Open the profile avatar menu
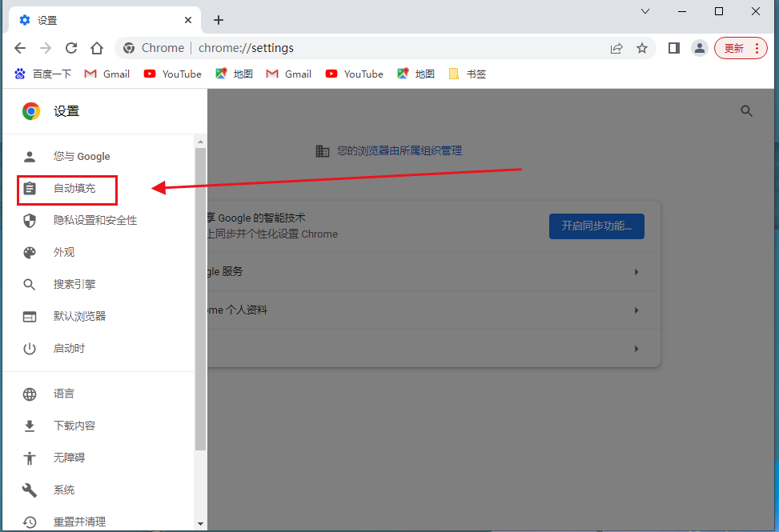 coord(700,48)
